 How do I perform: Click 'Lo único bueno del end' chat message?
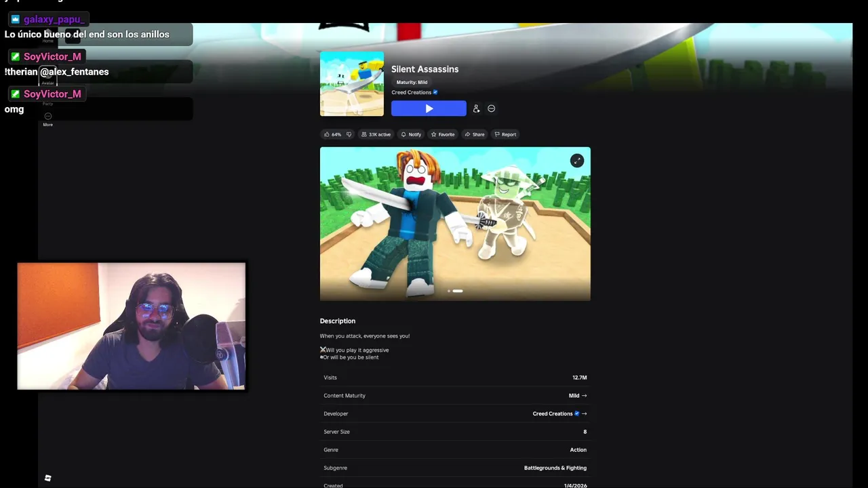tap(87, 35)
